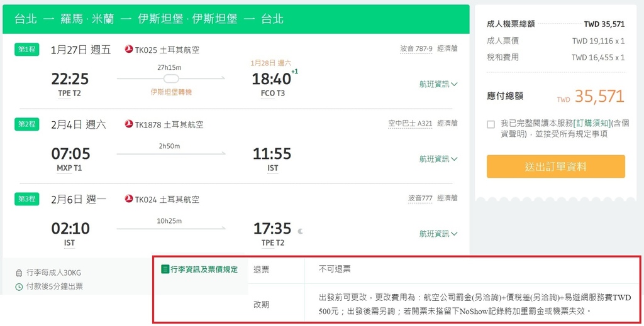The width and height of the screenshot is (644, 326).
Task: Click Turkish Airlines logo beside TK1878
Action: [129, 124]
